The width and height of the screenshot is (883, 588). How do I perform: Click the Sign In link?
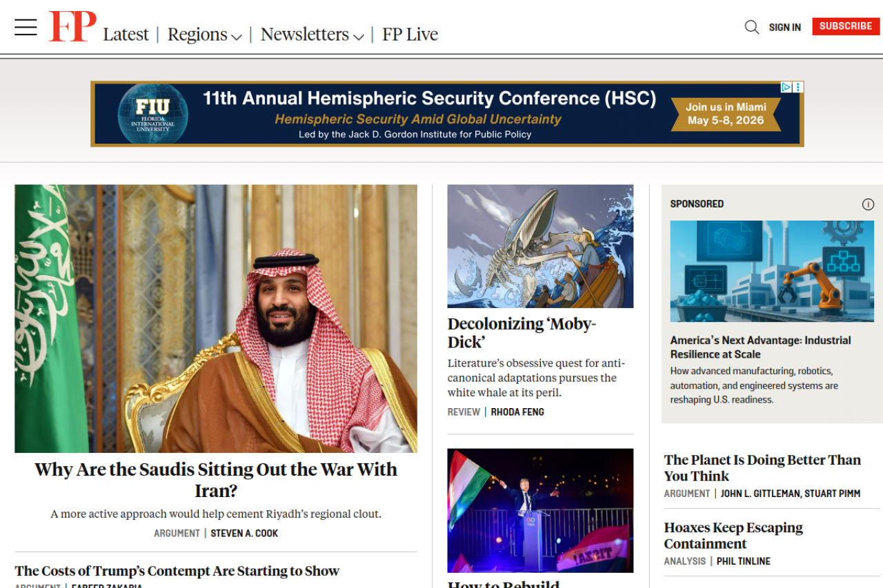(785, 28)
